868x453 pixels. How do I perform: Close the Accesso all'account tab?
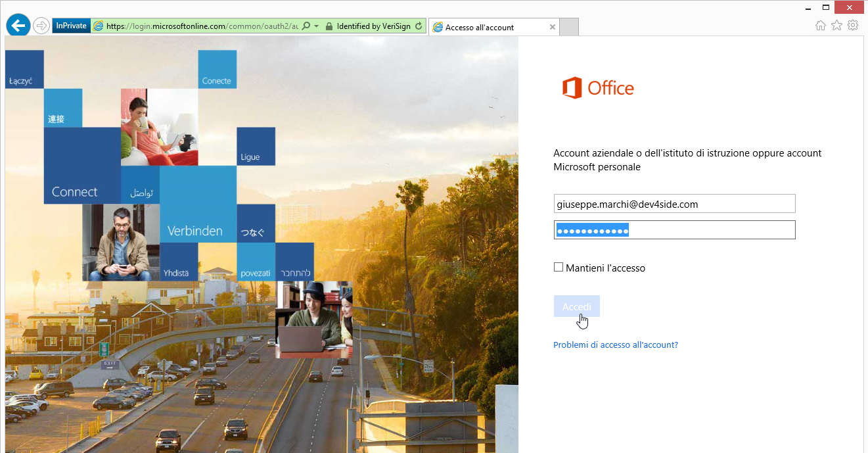click(x=552, y=27)
